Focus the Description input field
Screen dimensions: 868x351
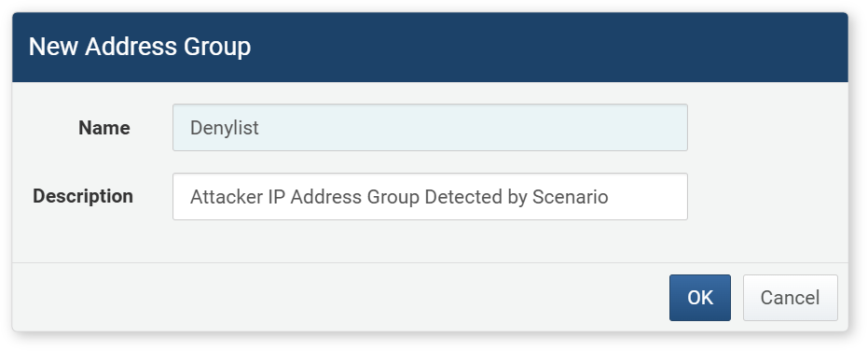(430, 196)
